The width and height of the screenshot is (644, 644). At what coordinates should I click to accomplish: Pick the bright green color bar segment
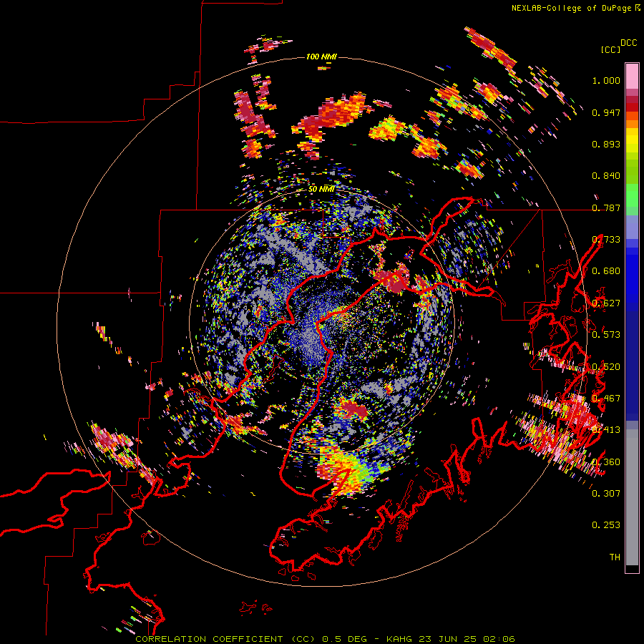632,195
